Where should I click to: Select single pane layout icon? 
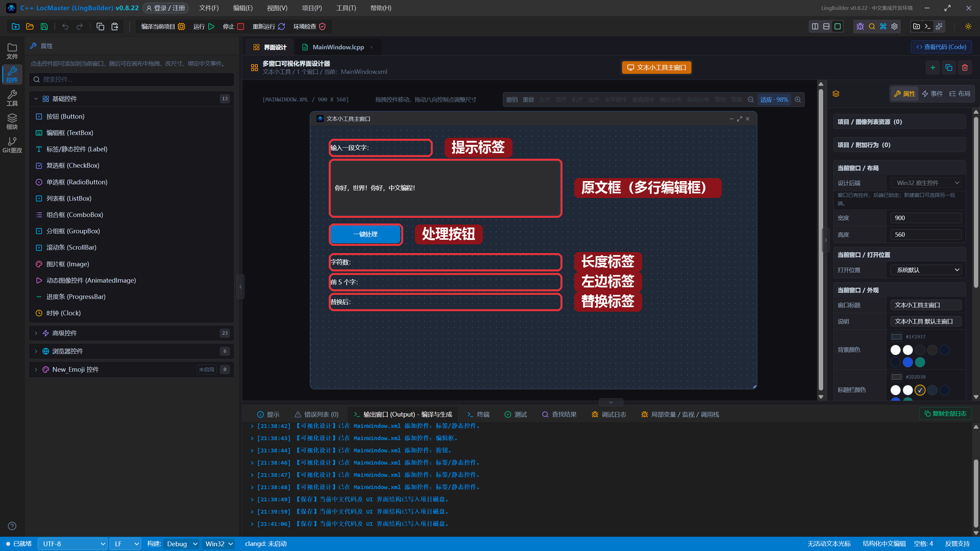(838, 27)
